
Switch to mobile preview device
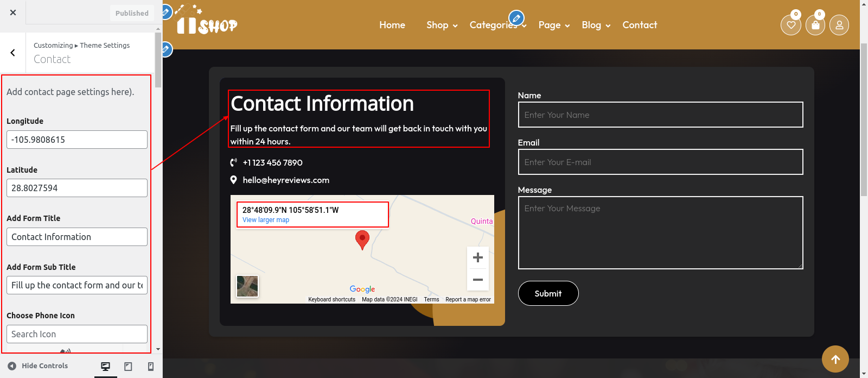(x=151, y=367)
